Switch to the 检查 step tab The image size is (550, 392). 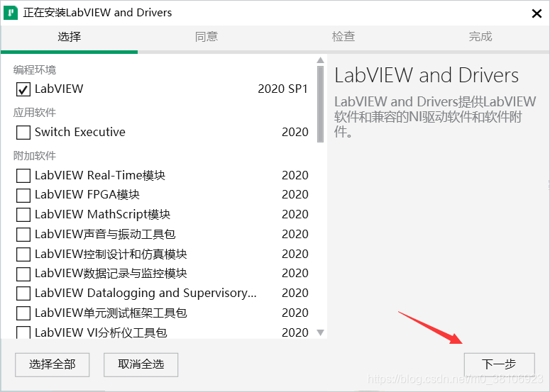(343, 36)
